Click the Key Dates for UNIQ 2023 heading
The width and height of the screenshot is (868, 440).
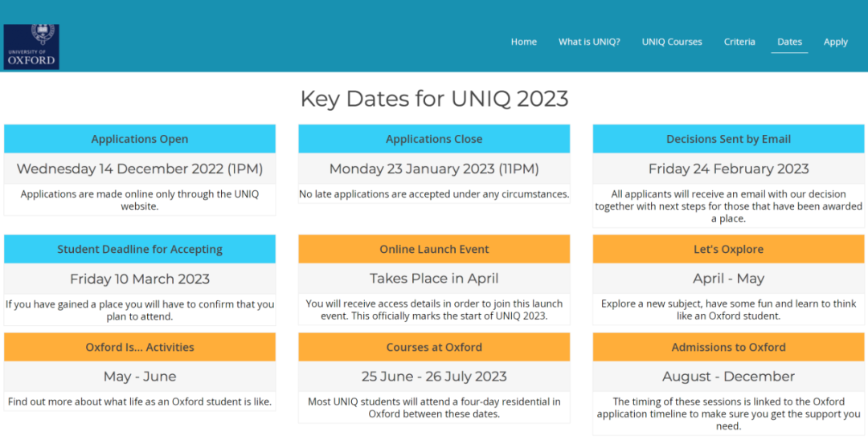pos(434,99)
